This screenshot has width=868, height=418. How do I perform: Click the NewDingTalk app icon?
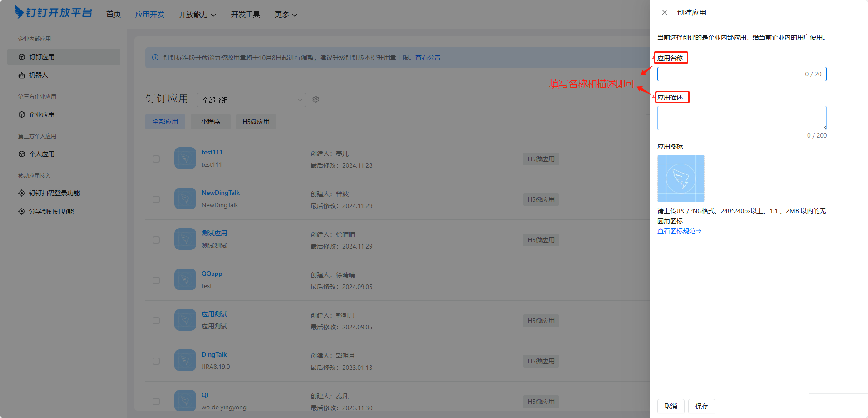tap(185, 199)
